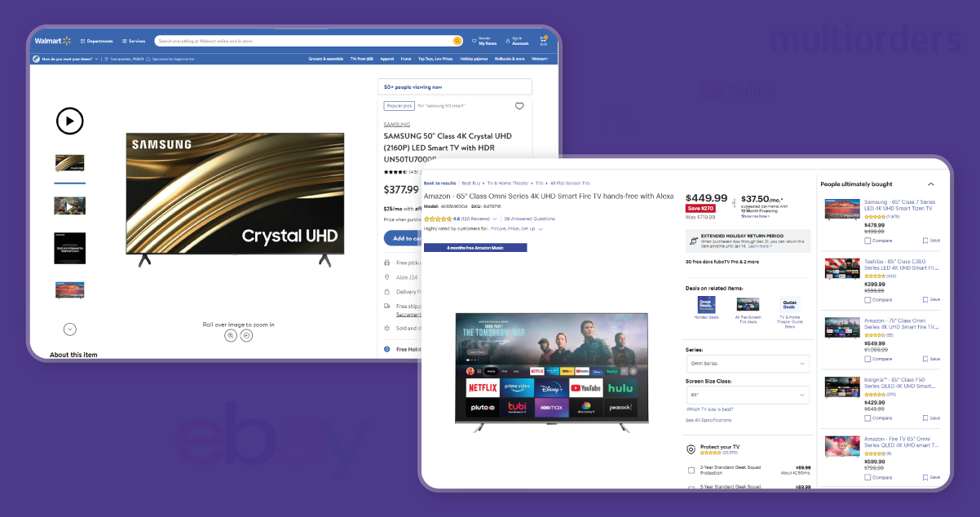The height and width of the screenshot is (517, 980).
Task: Open the Toshiba 65" Class C350 product image
Action: tap(842, 269)
